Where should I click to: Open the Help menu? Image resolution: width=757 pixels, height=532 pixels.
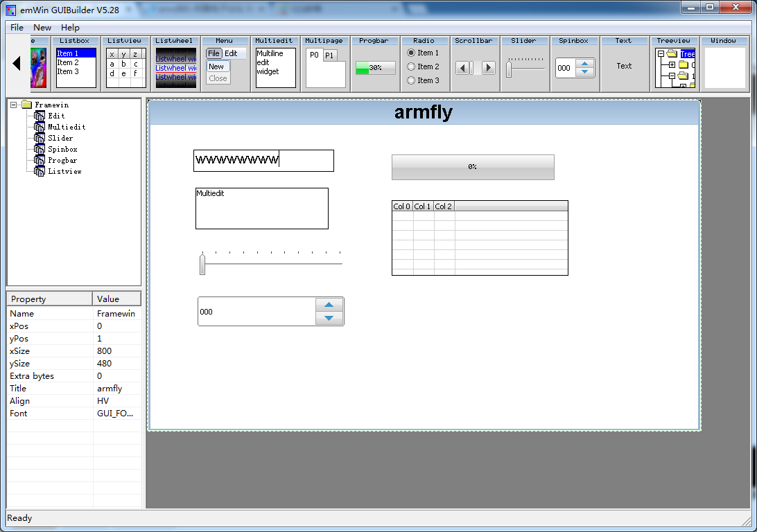coord(70,28)
